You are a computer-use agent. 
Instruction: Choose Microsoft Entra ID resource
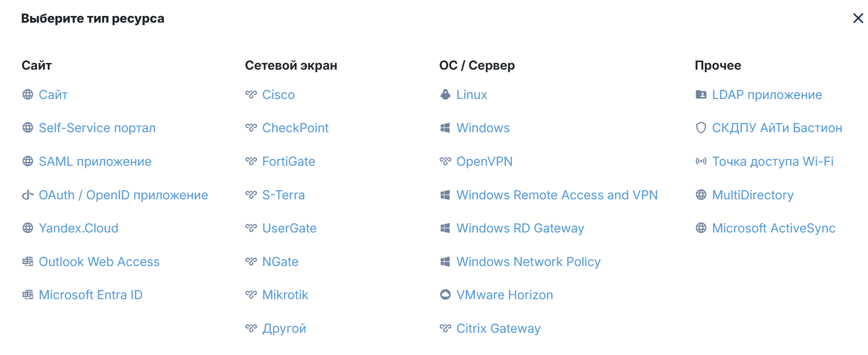[x=91, y=295]
